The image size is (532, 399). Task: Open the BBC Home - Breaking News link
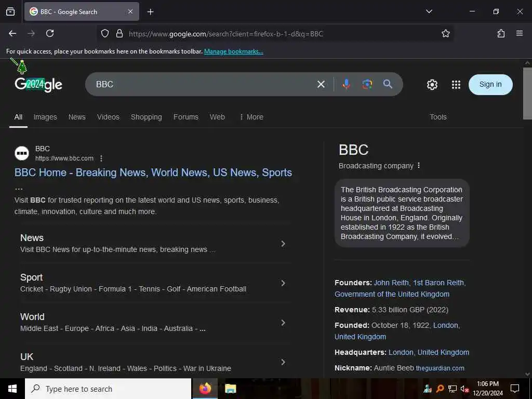[x=153, y=172]
